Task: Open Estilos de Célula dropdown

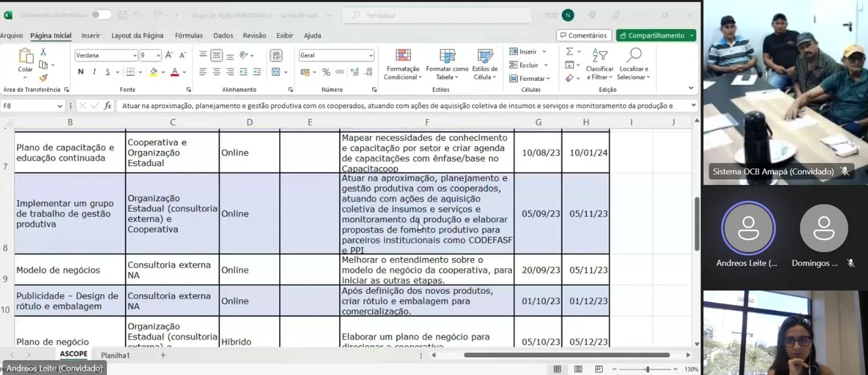Action: click(485, 64)
